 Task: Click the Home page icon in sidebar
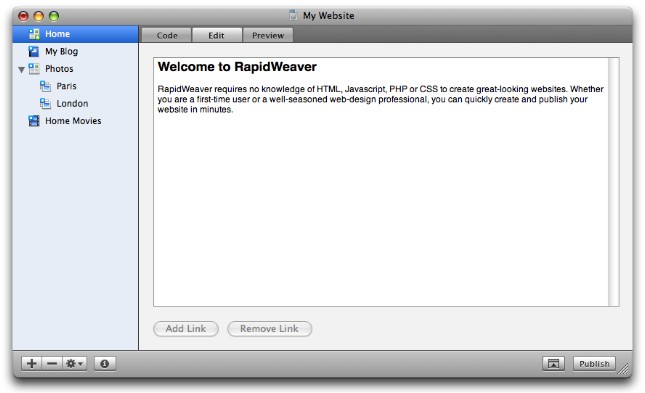[x=34, y=34]
